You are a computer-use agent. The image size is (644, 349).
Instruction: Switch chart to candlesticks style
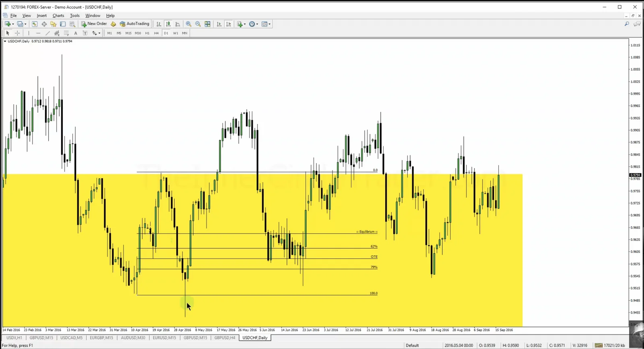168,24
